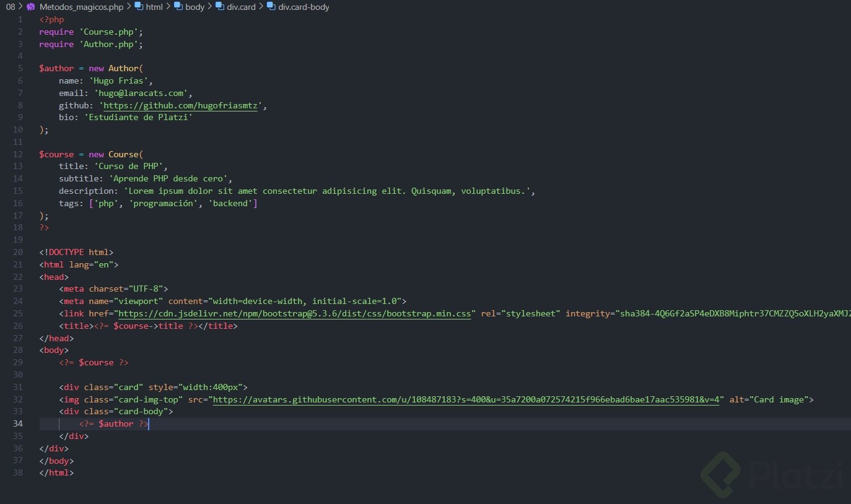Click the symbol icon before html breadcrumb

click(138, 7)
